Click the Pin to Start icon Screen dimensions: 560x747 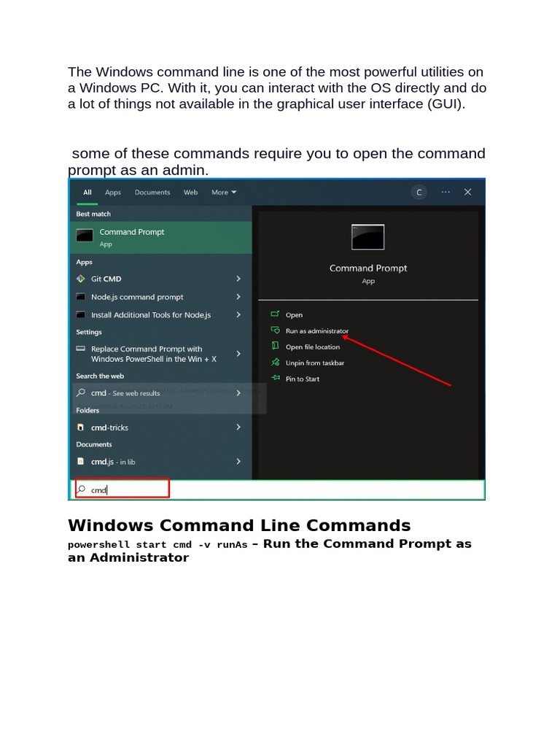pos(275,378)
